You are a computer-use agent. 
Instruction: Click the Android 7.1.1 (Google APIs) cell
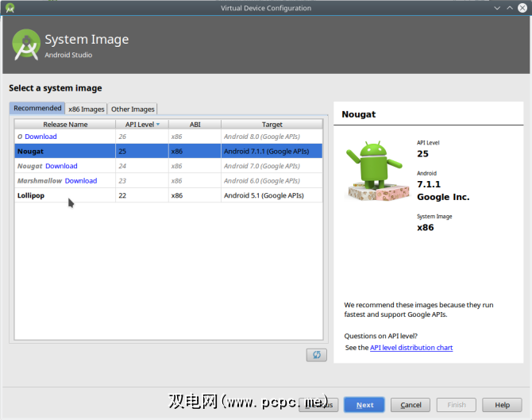tap(272, 152)
